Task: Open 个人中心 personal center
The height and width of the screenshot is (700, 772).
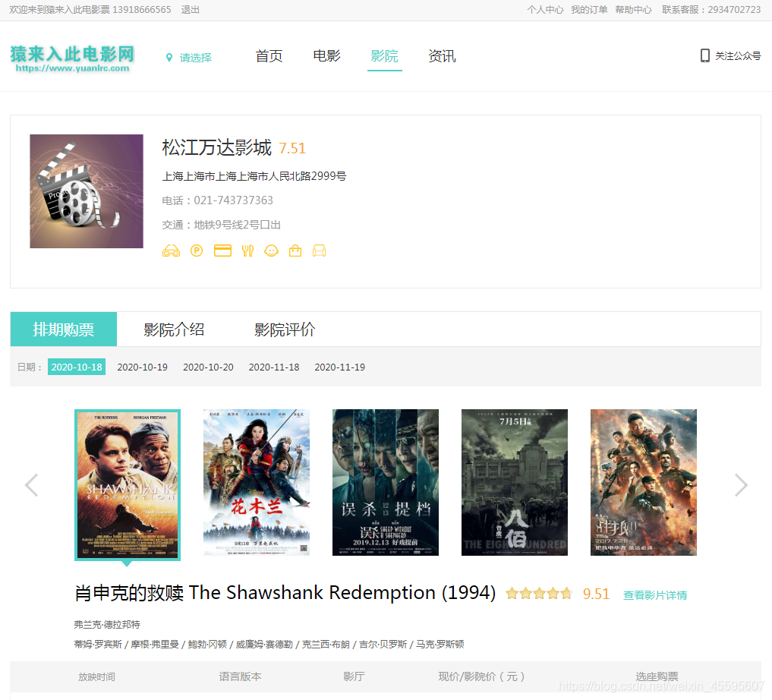Action: coord(545,10)
